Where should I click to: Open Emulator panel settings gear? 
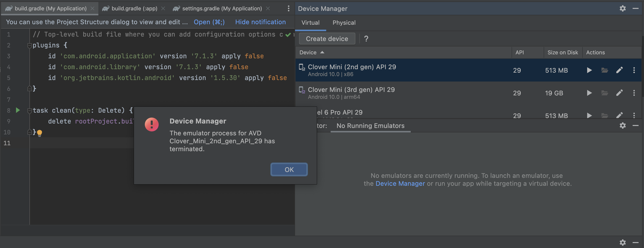pos(623,125)
